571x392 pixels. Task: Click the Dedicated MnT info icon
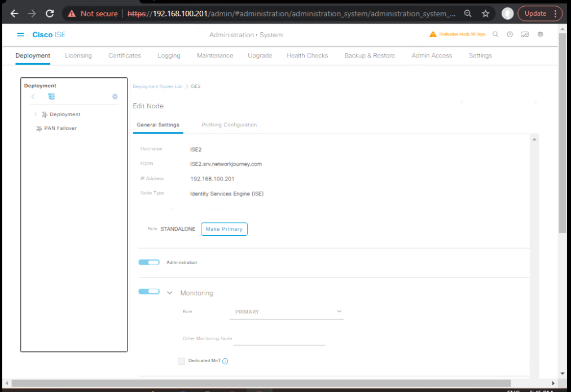click(225, 361)
